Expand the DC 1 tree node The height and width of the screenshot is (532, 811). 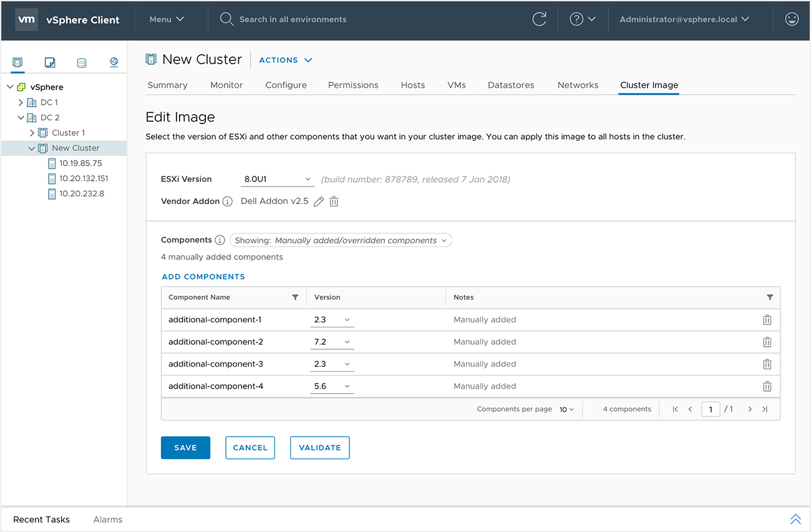[21, 102]
